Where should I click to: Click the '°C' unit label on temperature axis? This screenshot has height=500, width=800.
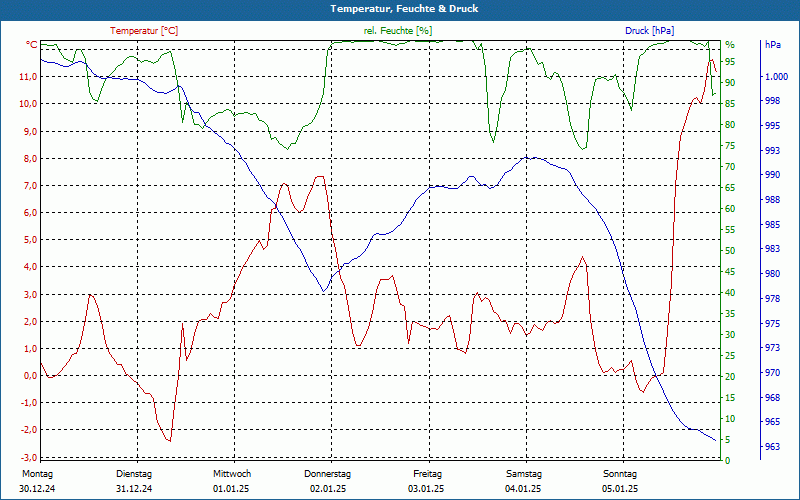[32, 45]
